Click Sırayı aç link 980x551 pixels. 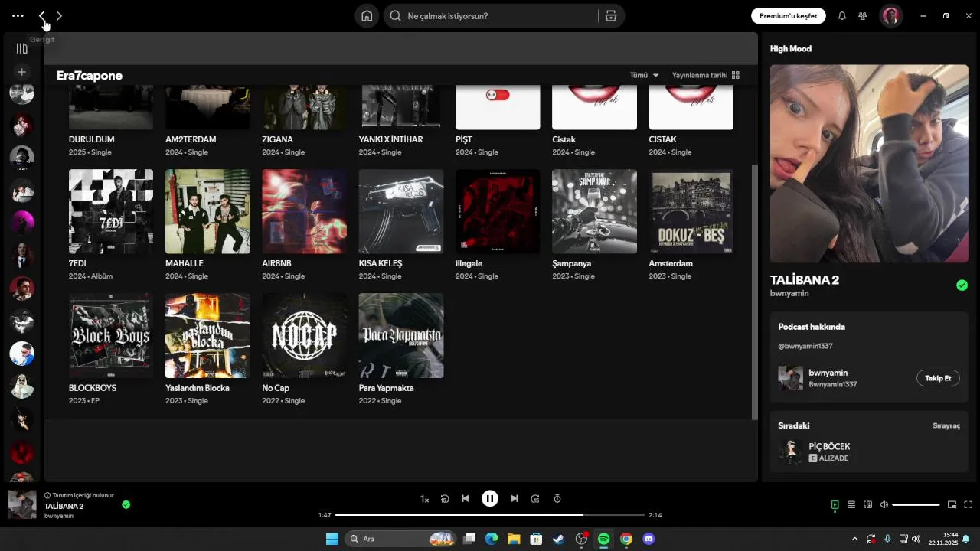tap(946, 426)
